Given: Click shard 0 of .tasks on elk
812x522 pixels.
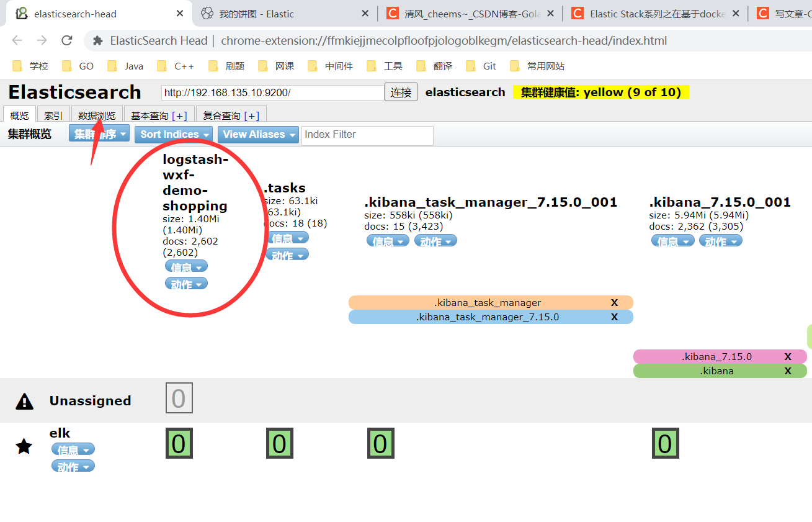Looking at the screenshot, I should point(280,444).
